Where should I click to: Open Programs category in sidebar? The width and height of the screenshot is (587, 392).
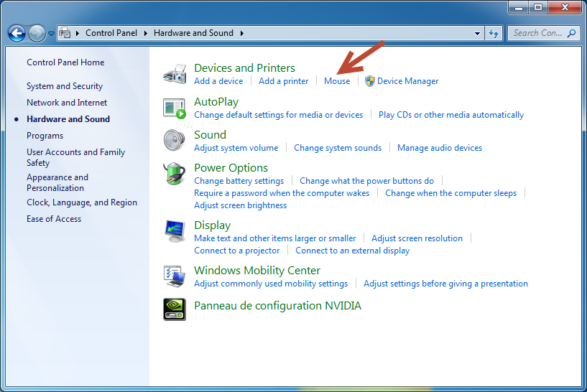pyautogui.click(x=45, y=136)
